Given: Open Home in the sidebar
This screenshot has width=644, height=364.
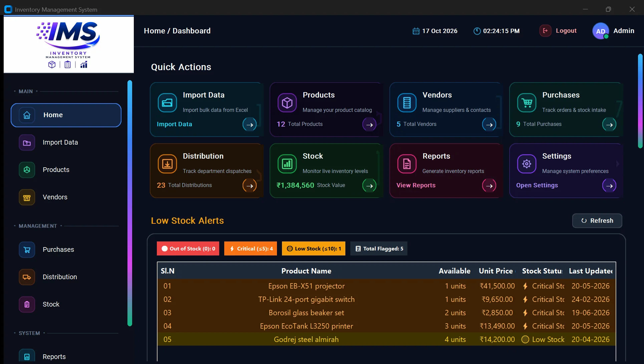Looking at the screenshot, I should [x=66, y=115].
